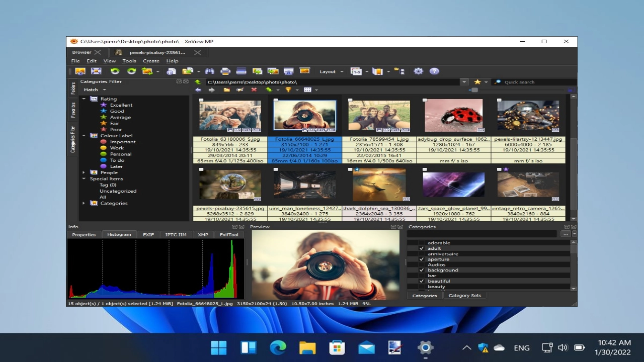The height and width of the screenshot is (362, 644).
Task: Click the green rotate left icon
Action: pyautogui.click(x=115, y=71)
